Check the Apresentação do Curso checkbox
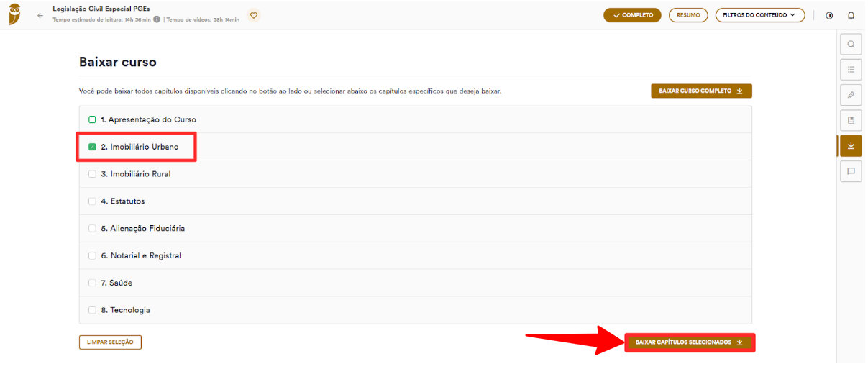The height and width of the screenshot is (369, 868). [92, 119]
